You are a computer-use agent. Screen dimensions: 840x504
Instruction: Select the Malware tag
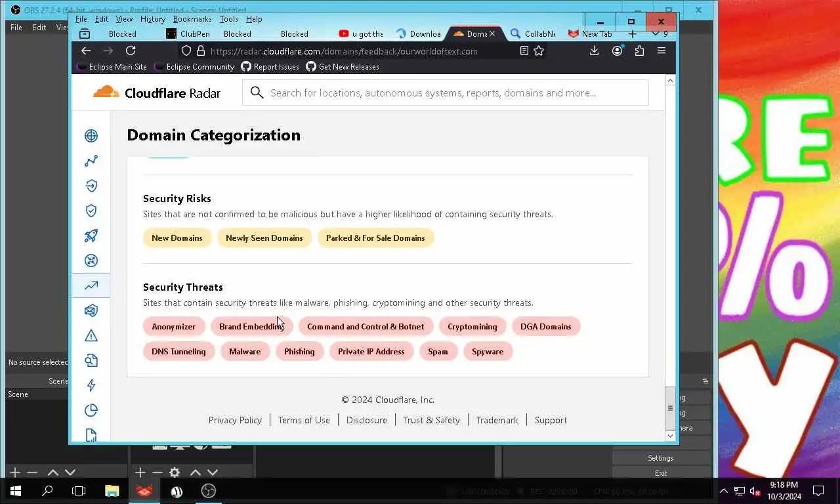click(x=245, y=351)
